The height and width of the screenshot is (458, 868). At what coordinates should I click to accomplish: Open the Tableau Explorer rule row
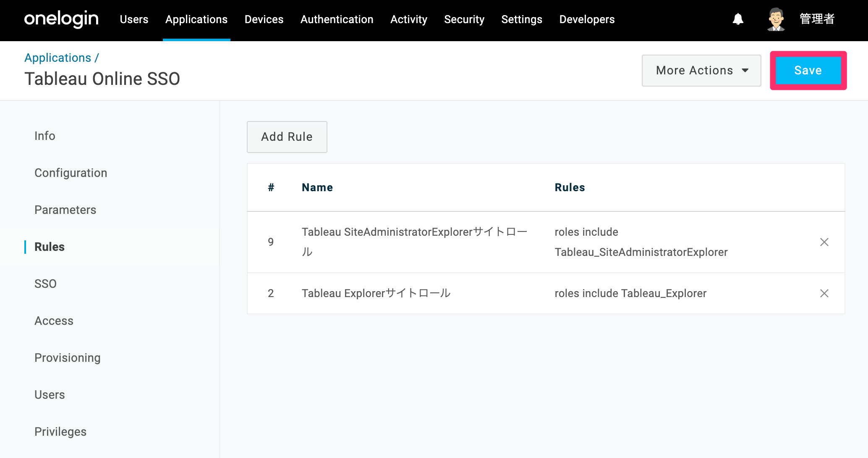point(546,293)
